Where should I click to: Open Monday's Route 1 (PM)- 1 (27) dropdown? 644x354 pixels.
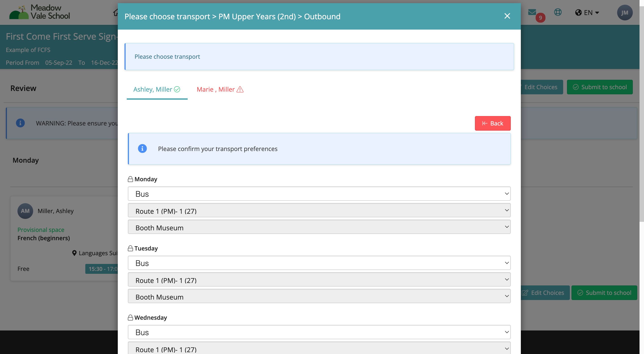[319, 210]
